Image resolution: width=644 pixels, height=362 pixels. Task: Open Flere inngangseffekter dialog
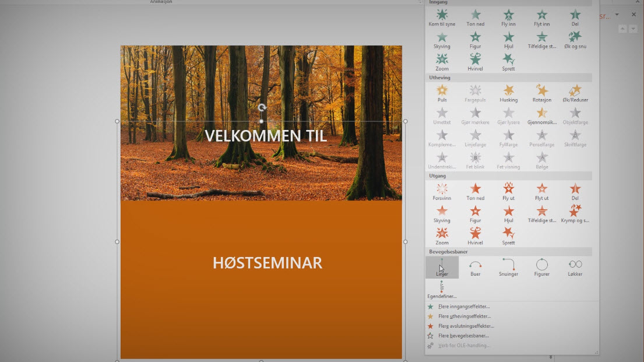464,307
